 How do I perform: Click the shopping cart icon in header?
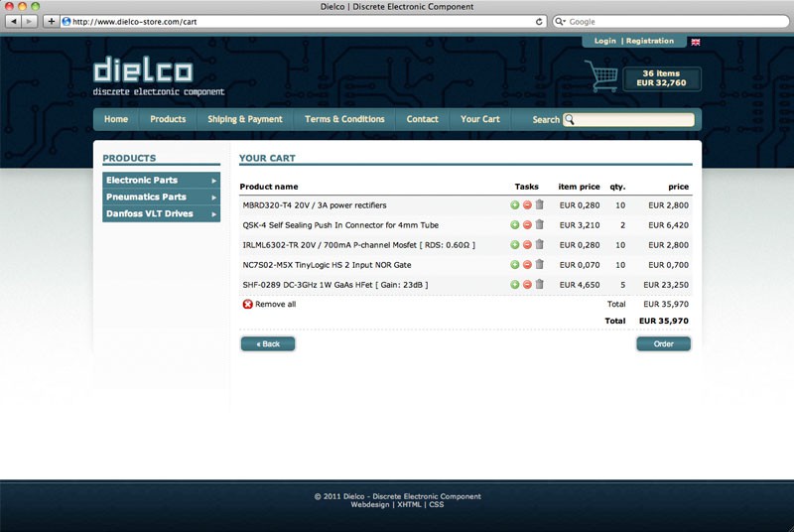point(601,76)
